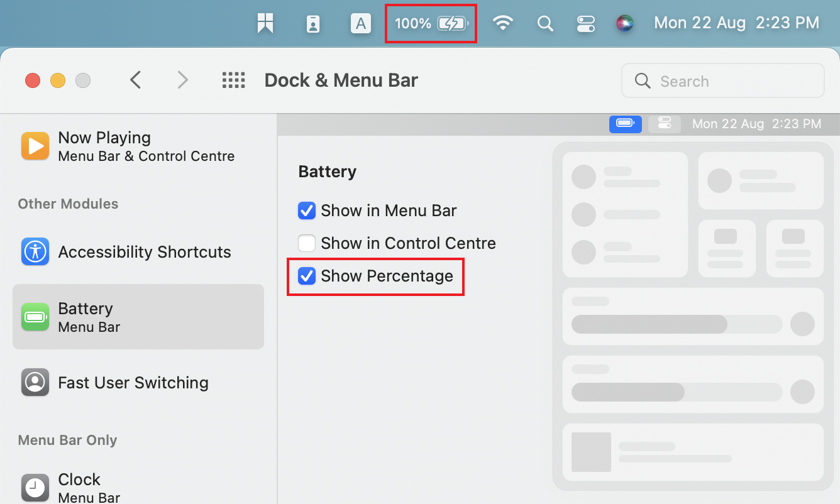
Task: Click the ID badge menu bar icon
Action: 312,24
